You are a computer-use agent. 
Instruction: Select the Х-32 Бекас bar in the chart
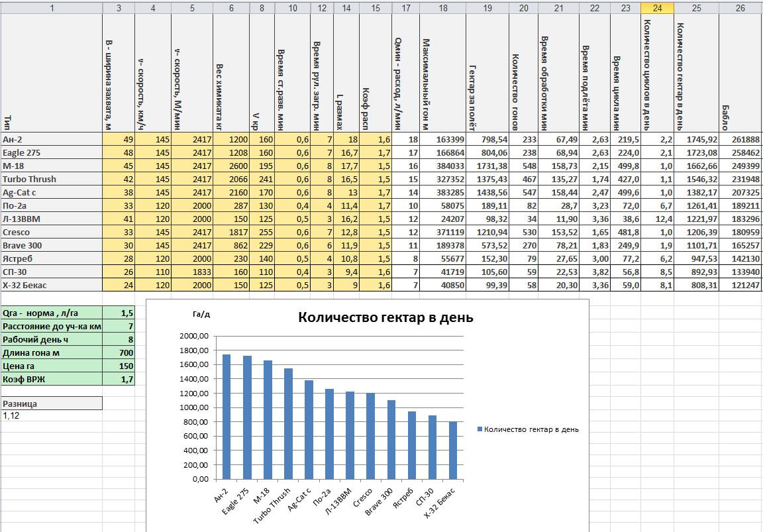(x=453, y=451)
